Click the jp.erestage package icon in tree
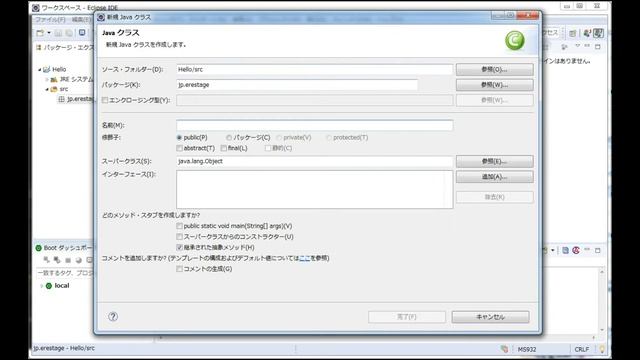The image size is (640, 360). (x=61, y=99)
